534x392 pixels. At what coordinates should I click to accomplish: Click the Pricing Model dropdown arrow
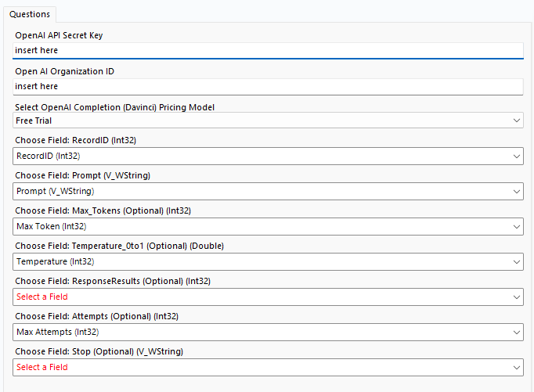tap(516, 120)
